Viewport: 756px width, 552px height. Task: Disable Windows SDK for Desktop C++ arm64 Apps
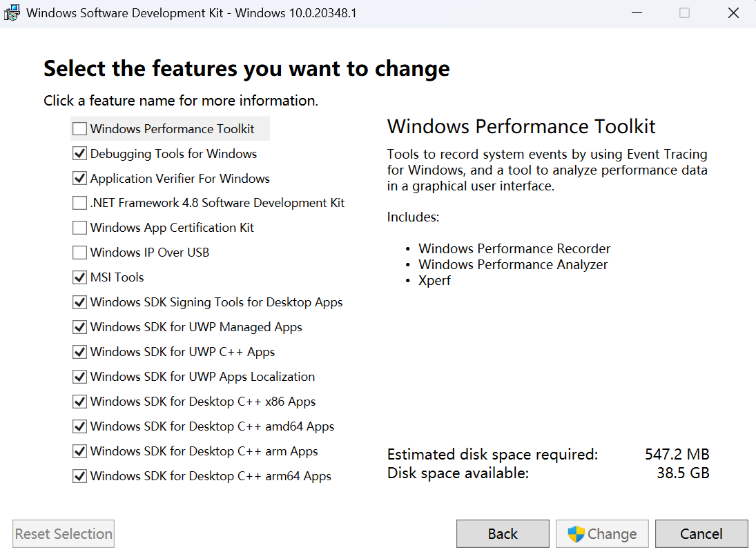point(79,475)
